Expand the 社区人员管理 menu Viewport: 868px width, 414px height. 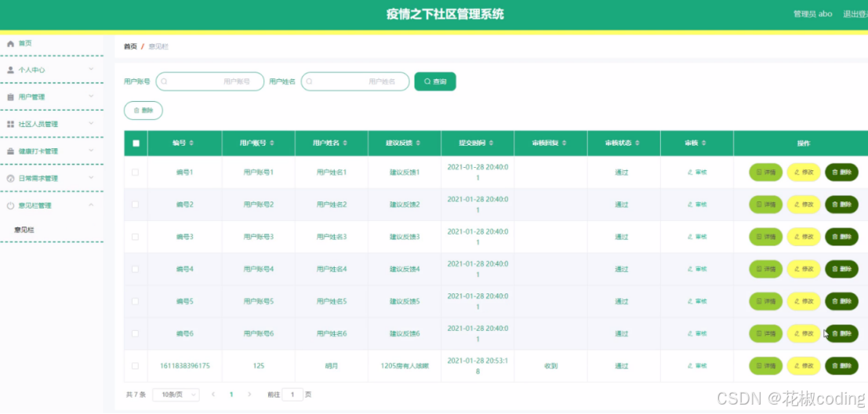pyautogui.click(x=52, y=124)
